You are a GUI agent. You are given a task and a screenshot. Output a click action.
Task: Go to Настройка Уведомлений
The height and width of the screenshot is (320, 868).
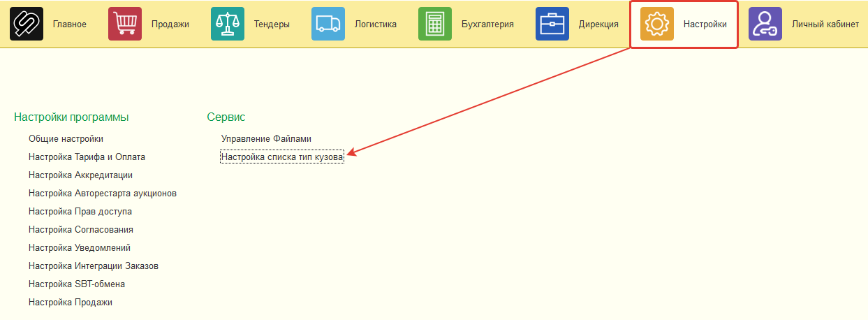80,248
